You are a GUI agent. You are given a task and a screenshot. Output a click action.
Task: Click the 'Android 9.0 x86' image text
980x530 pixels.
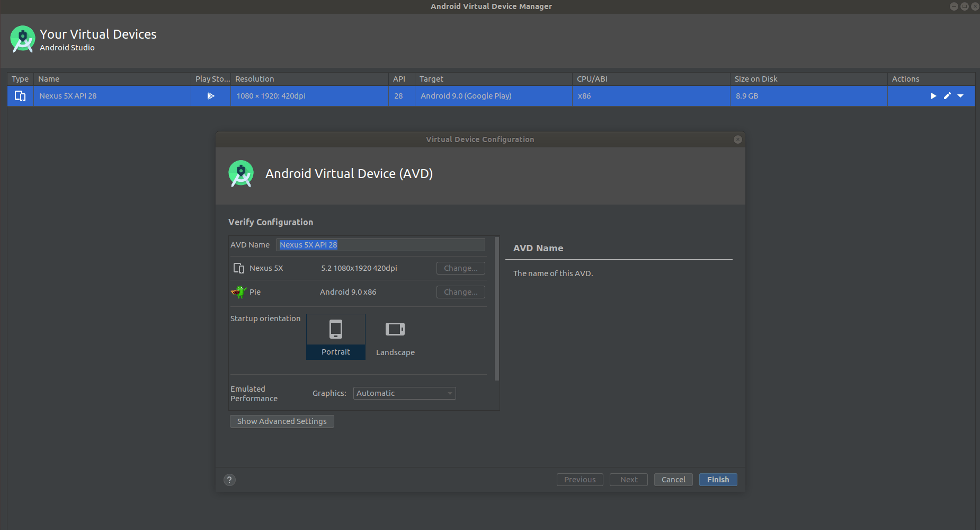click(x=348, y=292)
